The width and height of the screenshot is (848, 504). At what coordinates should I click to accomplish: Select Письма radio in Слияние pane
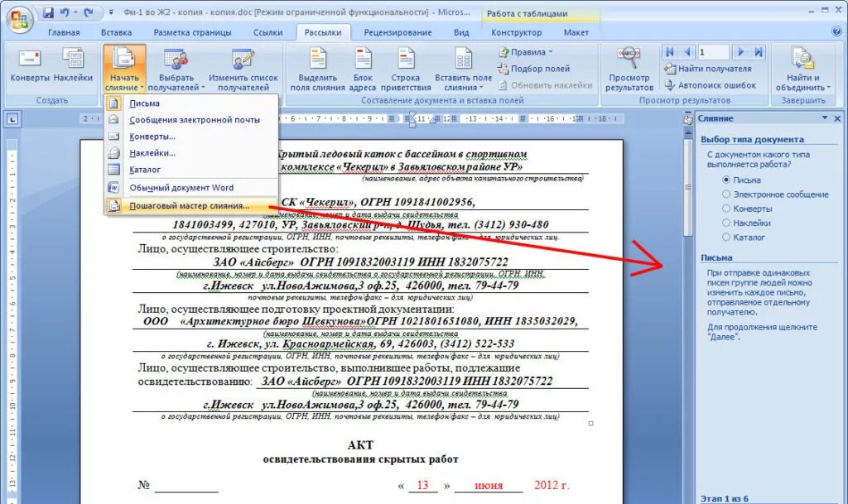tap(726, 180)
